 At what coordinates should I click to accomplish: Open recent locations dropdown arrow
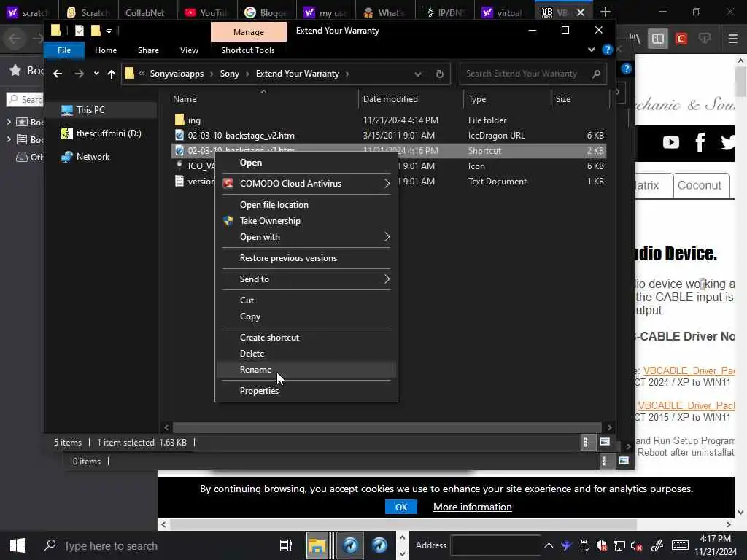(96, 74)
